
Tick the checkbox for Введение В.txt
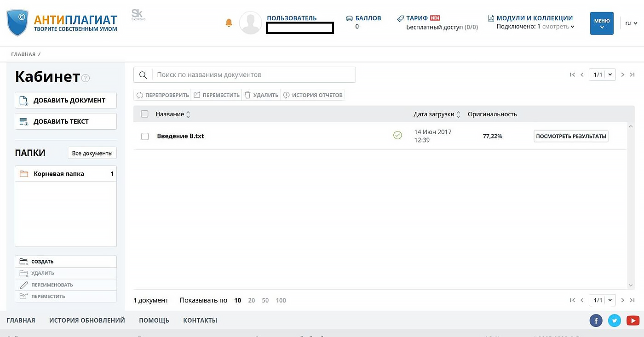click(145, 136)
